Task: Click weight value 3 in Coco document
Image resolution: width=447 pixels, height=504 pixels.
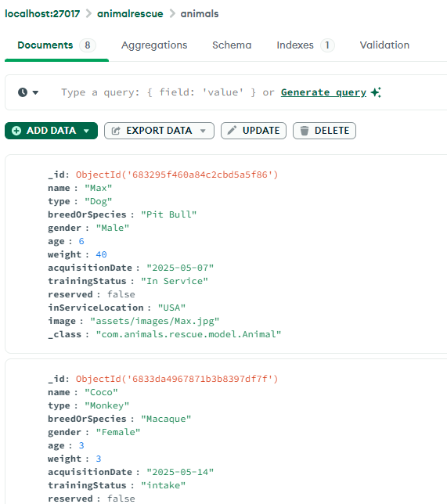Action: (99, 459)
